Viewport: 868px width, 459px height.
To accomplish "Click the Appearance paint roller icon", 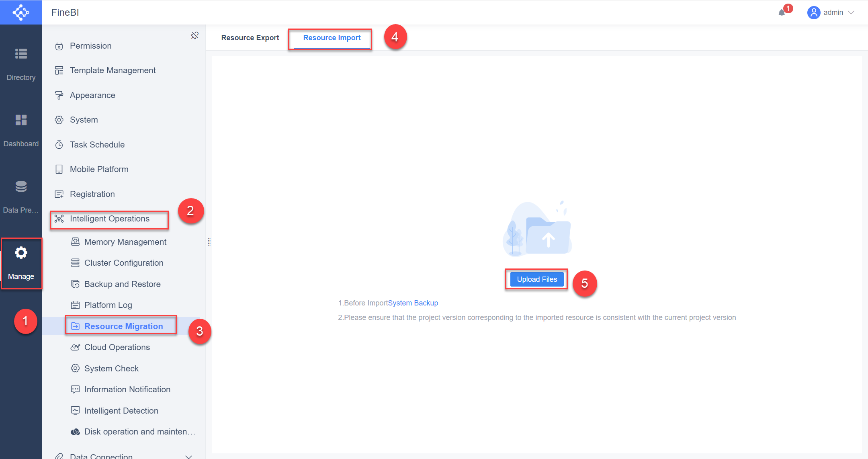I will pyautogui.click(x=59, y=95).
